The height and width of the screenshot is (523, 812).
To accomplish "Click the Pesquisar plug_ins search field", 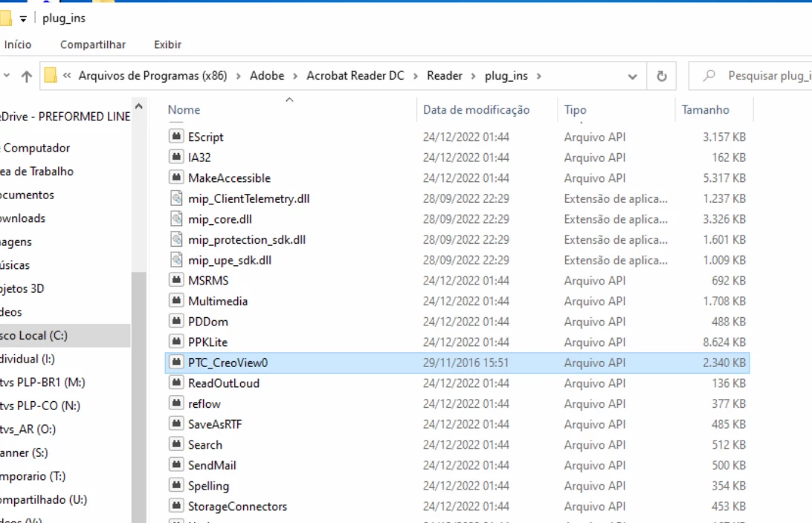I will [750, 76].
